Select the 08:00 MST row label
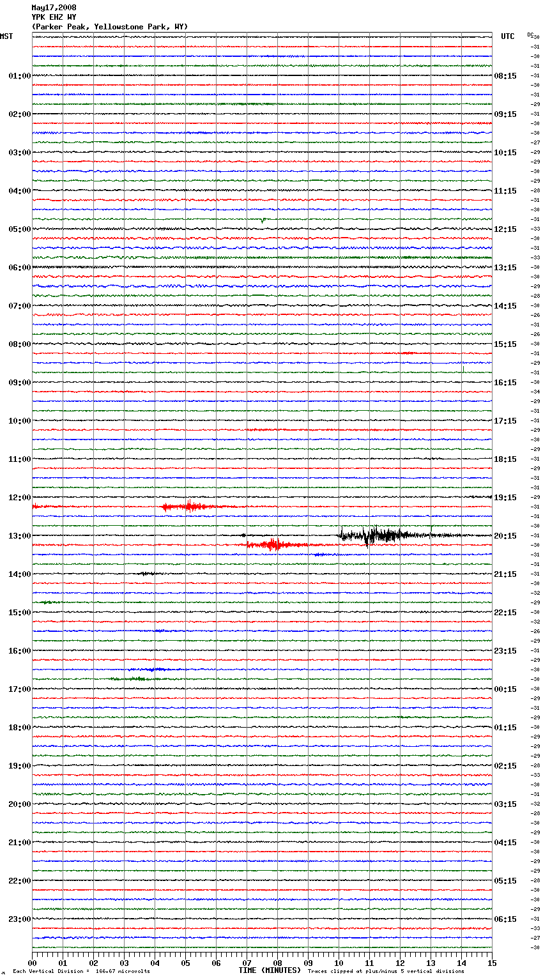 20,344
